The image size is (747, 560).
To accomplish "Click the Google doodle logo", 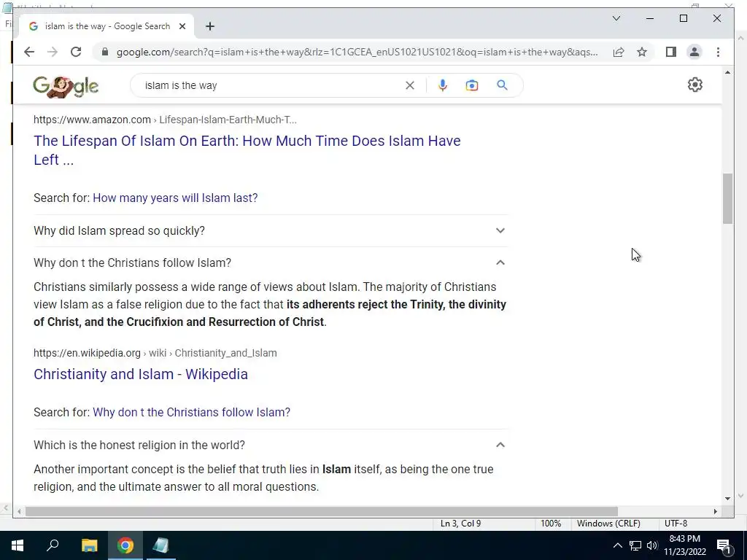I will (66, 87).
